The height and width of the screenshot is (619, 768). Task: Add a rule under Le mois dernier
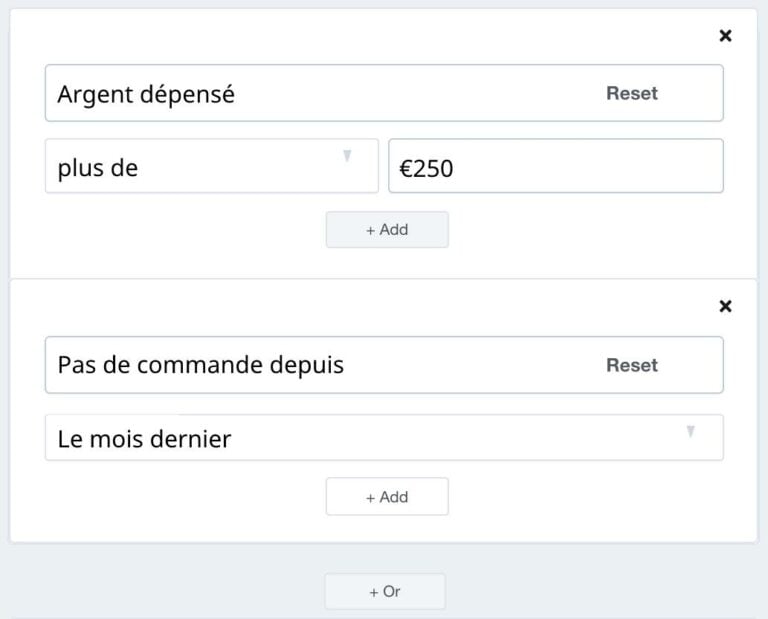[387, 497]
